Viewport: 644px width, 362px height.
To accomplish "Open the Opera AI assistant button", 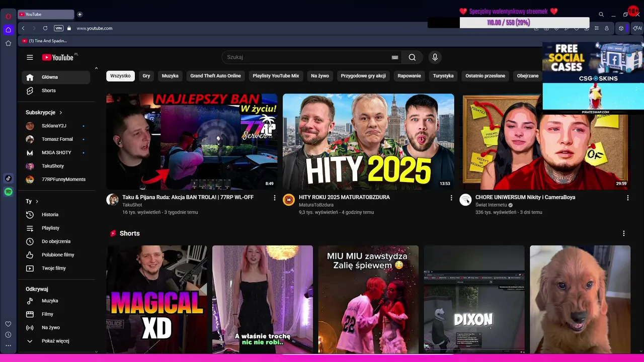I will pos(636,28).
